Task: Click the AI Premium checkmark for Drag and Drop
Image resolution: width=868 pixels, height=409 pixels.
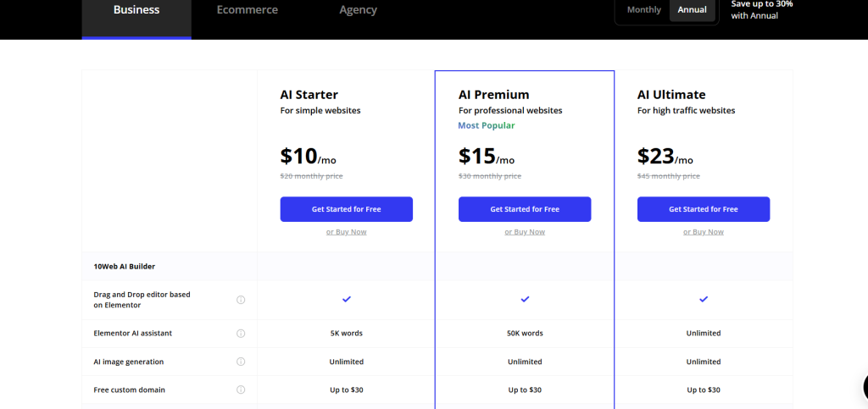Action: point(525,299)
